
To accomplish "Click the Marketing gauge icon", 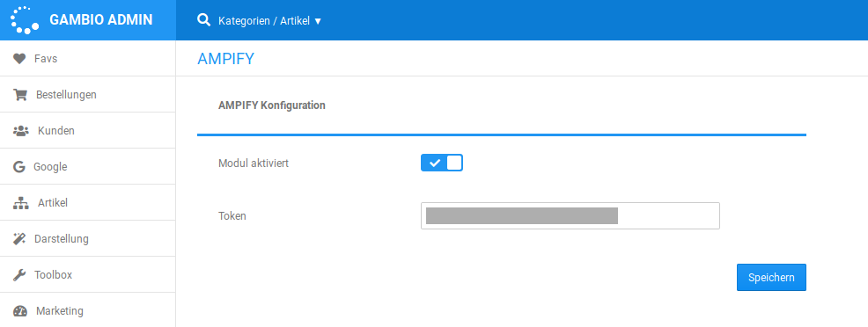I will pyautogui.click(x=20, y=311).
